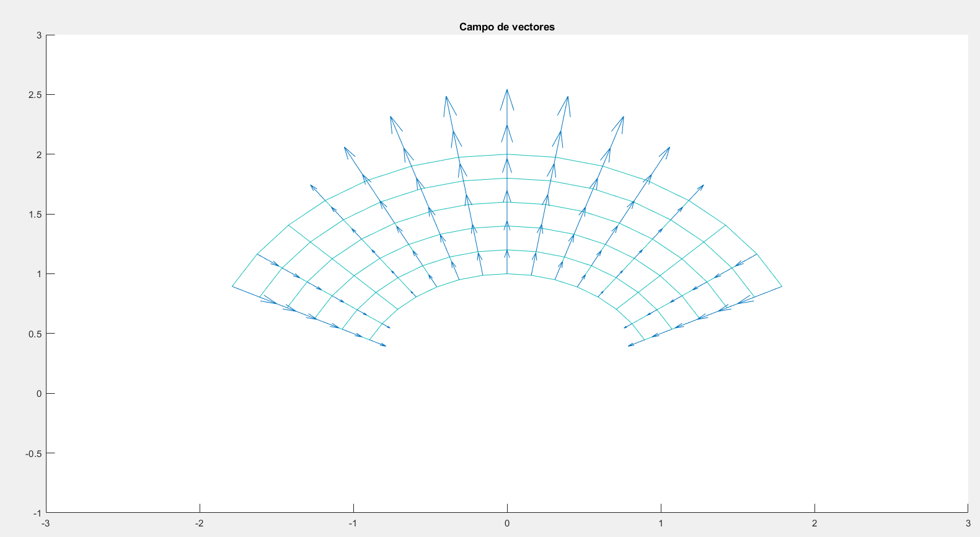This screenshot has width=980, height=537.
Task: Click the tip of the tallest central vertical arrow
Action: coord(507,90)
